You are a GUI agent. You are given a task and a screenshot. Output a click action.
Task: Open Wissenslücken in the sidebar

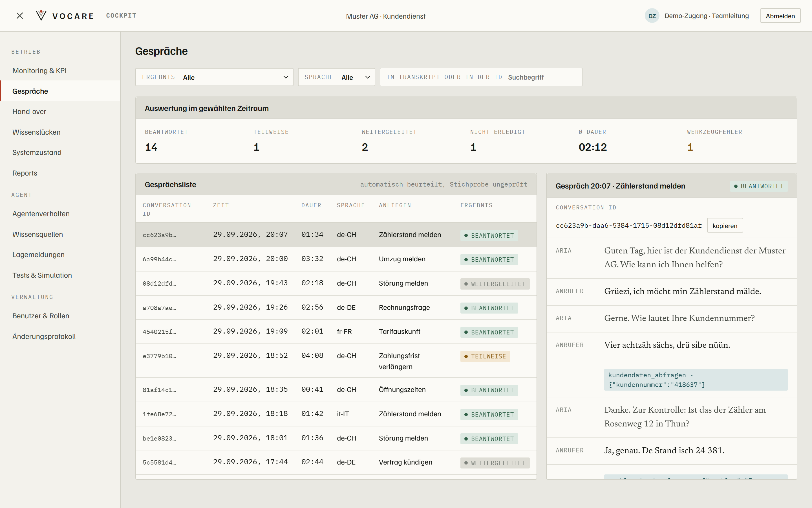click(60, 132)
